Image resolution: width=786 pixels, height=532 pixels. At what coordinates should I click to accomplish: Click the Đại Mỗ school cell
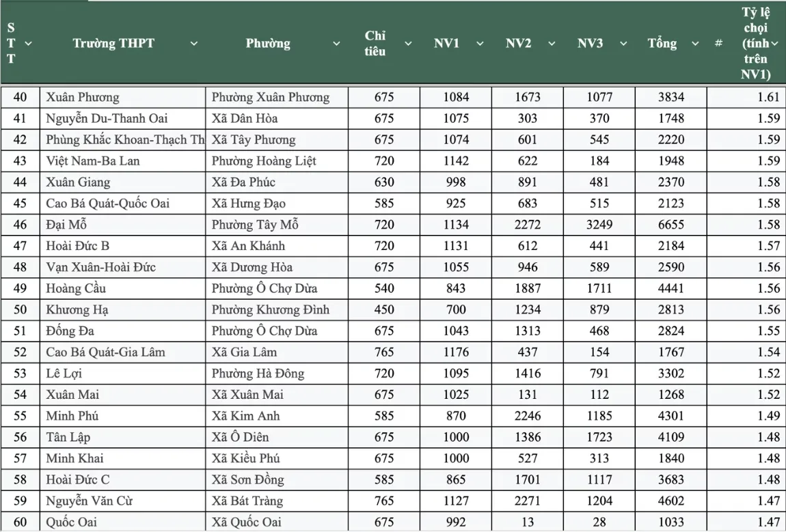point(66,225)
